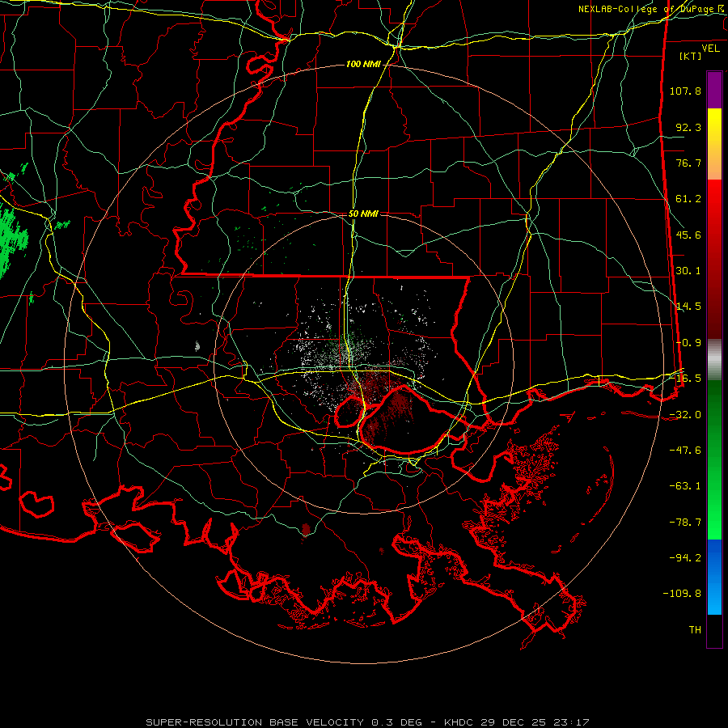Screen dimensions: 728x728
Task: Select the 61.2 legend value
Action: pos(688,199)
